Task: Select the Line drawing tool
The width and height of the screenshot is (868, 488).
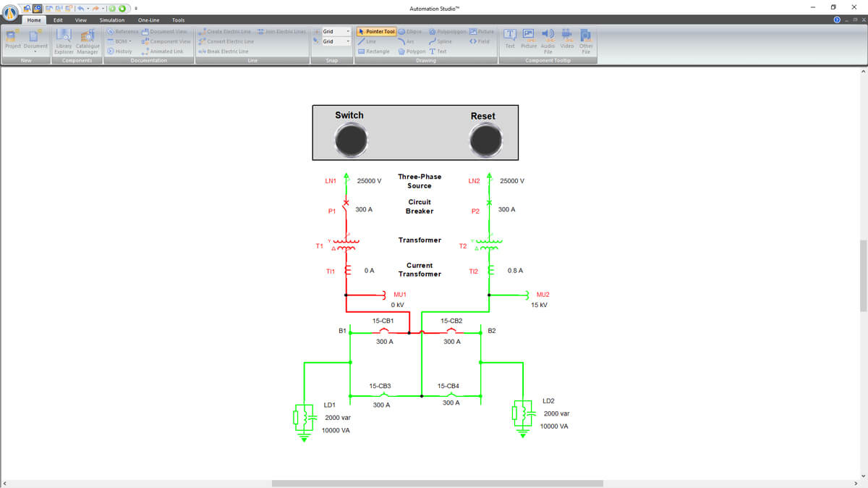Action: [367, 41]
